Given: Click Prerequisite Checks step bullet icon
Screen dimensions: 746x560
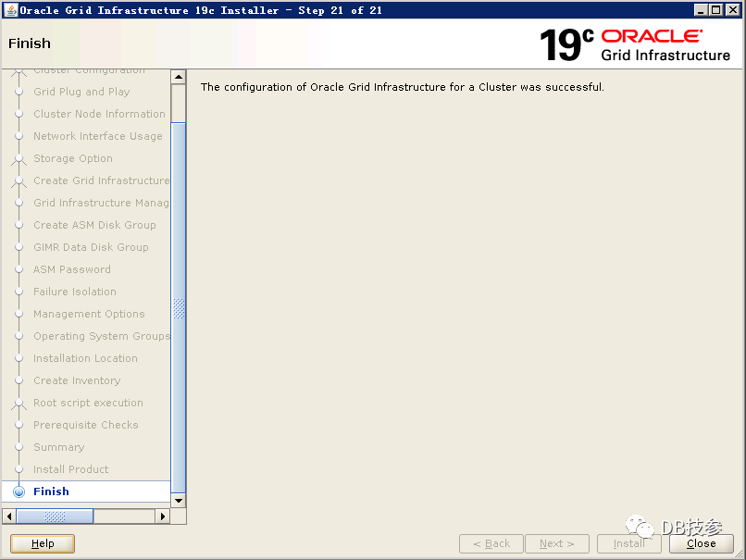Looking at the screenshot, I should (x=19, y=425).
